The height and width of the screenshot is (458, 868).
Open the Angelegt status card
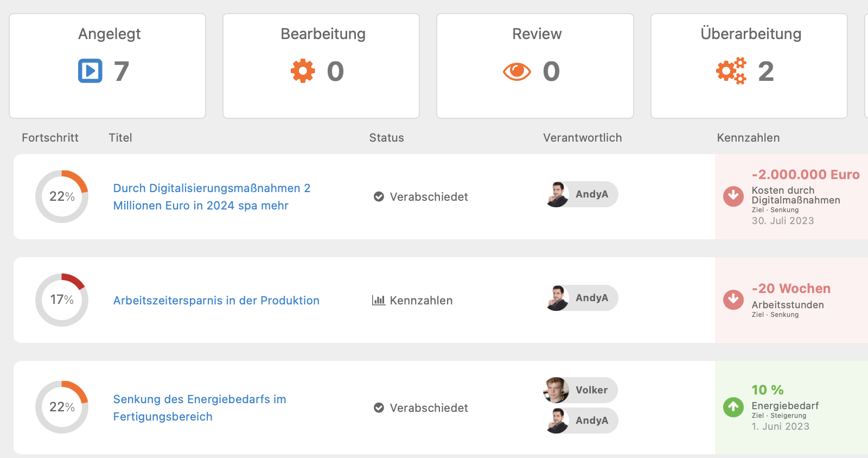107,66
